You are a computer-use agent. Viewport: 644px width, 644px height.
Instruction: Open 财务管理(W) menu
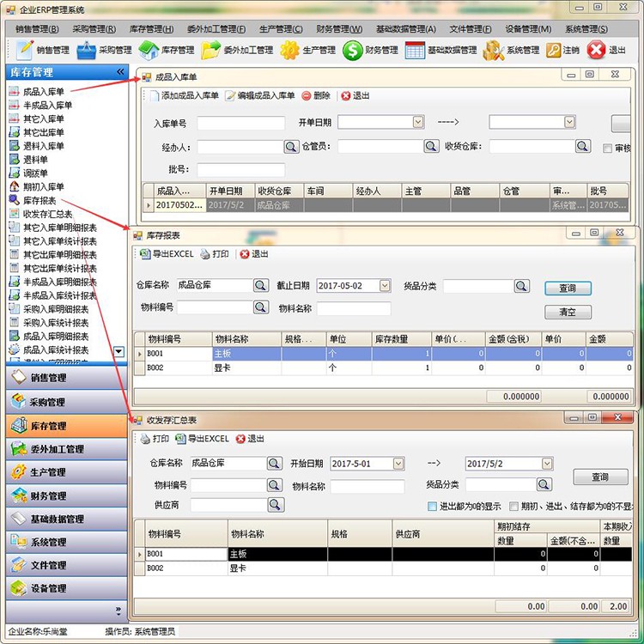tap(339, 29)
